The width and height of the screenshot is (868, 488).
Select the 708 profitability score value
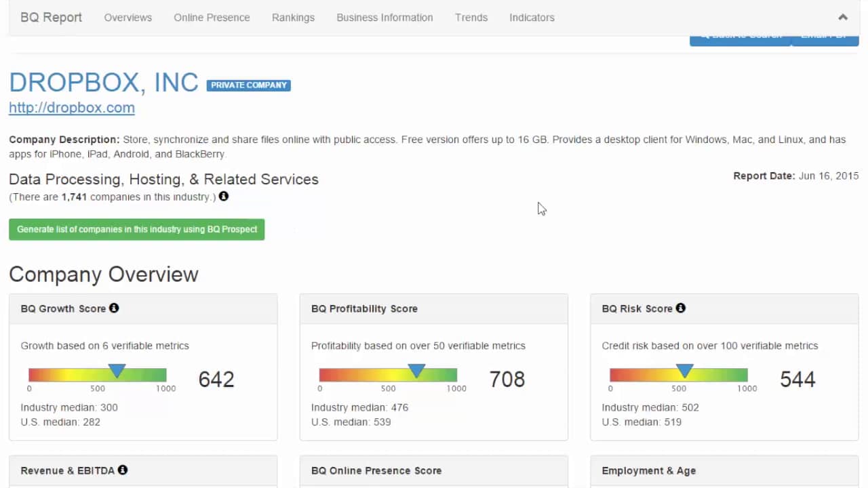507,379
